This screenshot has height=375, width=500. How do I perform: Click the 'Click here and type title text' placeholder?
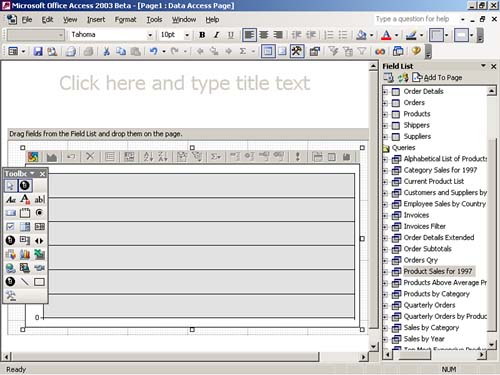[185, 83]
